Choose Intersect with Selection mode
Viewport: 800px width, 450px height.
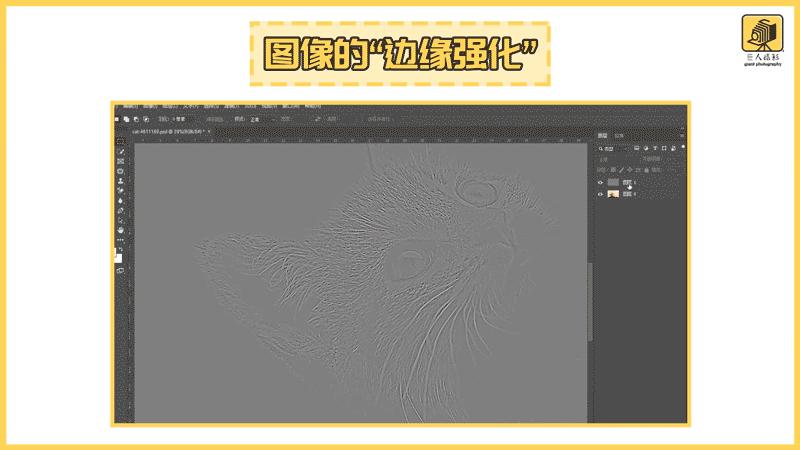(146, 119)
